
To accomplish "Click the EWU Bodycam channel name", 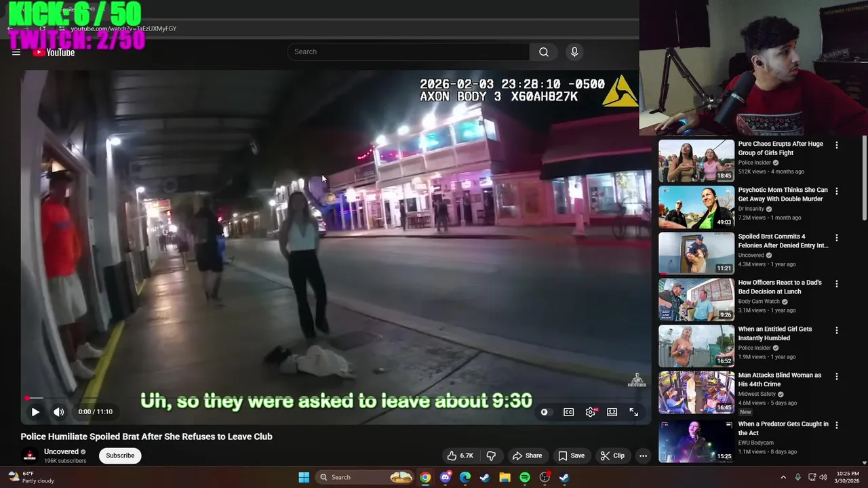I will [755, 443].
